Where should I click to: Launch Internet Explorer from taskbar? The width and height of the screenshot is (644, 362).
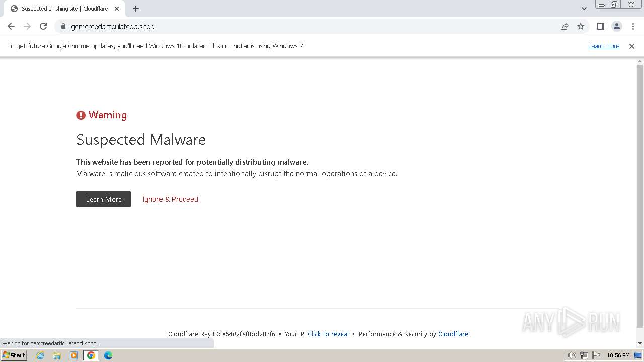(x=40, y=355)
